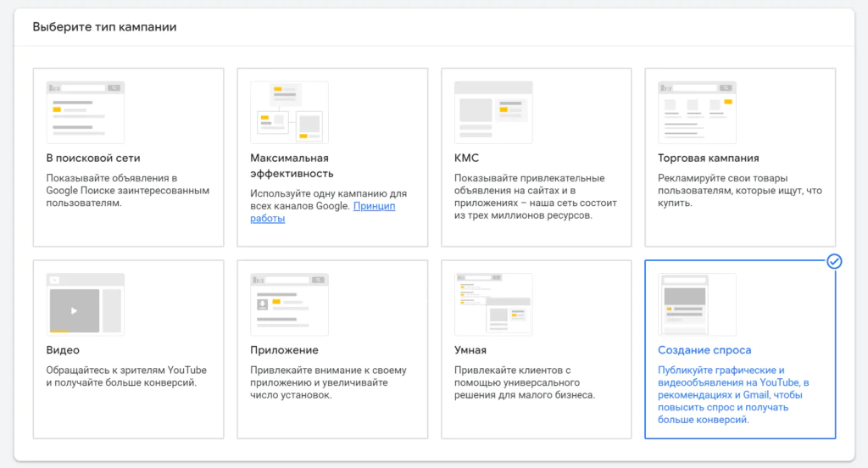Select the "В поисковой сети" title
868x468 pixels.
click(93, 159)
